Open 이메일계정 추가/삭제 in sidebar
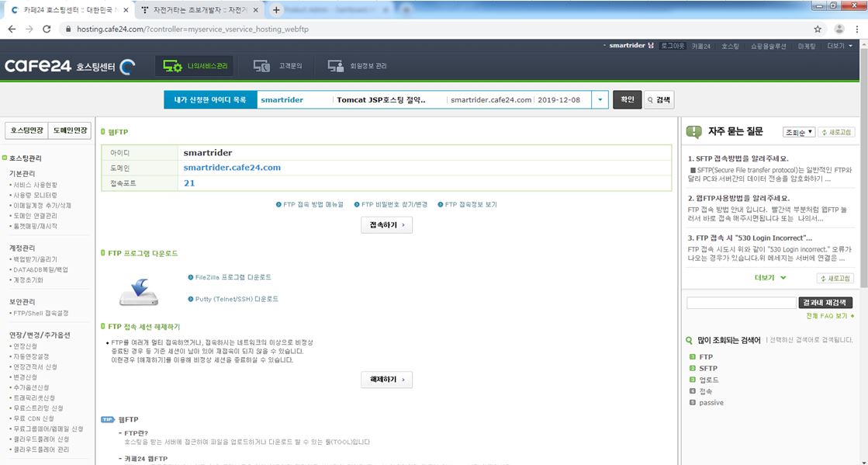 pos(42,206)
